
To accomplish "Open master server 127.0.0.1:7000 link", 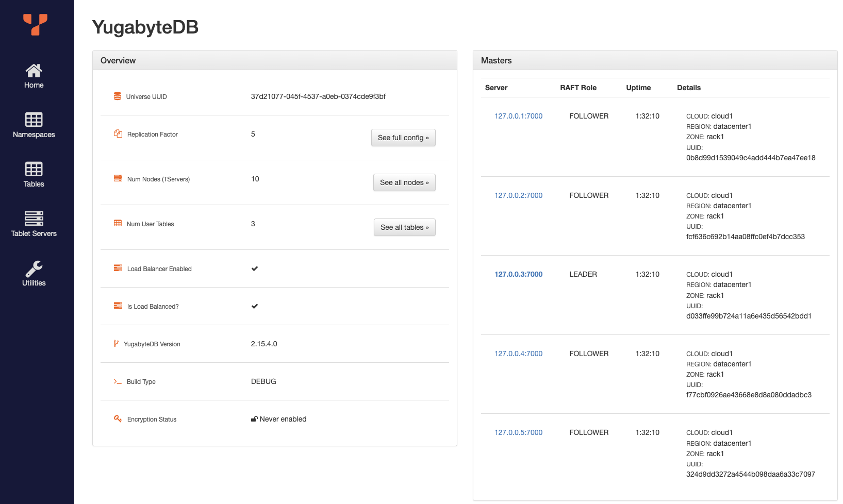I will 518,116.
